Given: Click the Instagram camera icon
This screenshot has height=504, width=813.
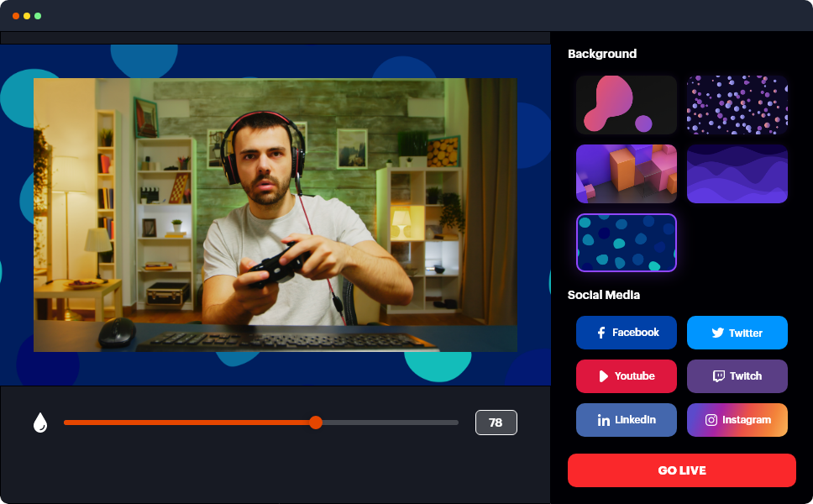Looking at the screenshot, I should click(x=711, y=420).
